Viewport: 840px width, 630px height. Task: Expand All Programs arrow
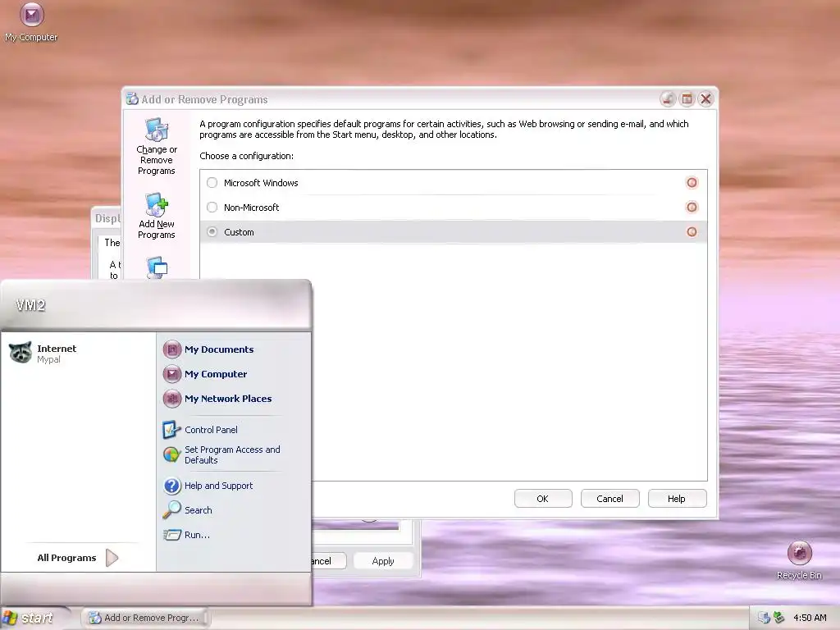(112, 558)
